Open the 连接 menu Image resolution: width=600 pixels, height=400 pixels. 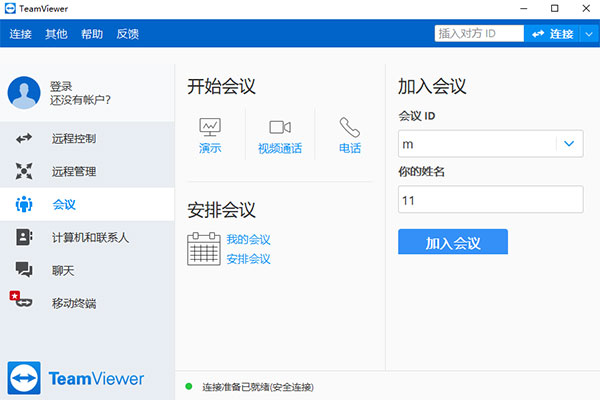point(21,34)
